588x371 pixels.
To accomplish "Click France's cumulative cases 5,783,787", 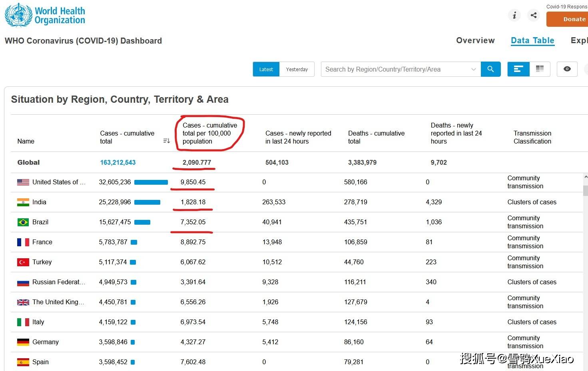I will click(x=113, y=242).
